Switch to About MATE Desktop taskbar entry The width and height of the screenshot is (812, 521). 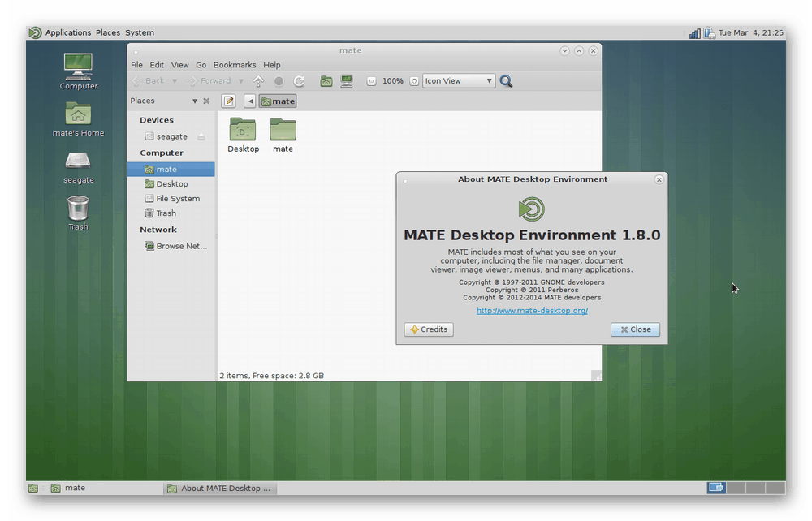coord(221,488)
